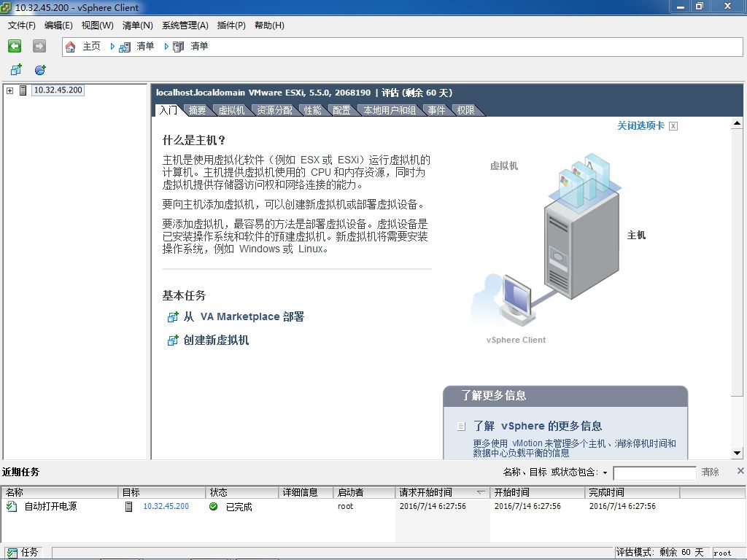The image size is (747, 560).
Task: Open the 帮助(H) menu
Action: point(269,26)
